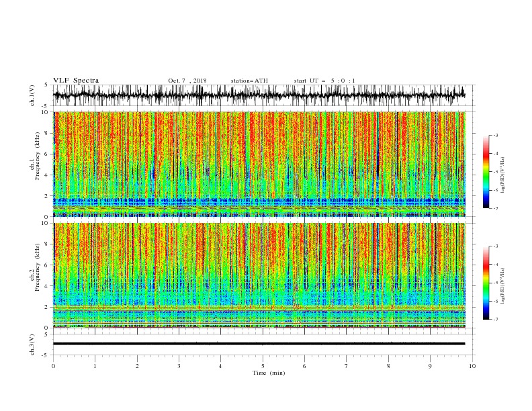Screen dimensions: 532x411
Task: Click the ch.1 spectrogram PSD color bar
Action: 486,171
